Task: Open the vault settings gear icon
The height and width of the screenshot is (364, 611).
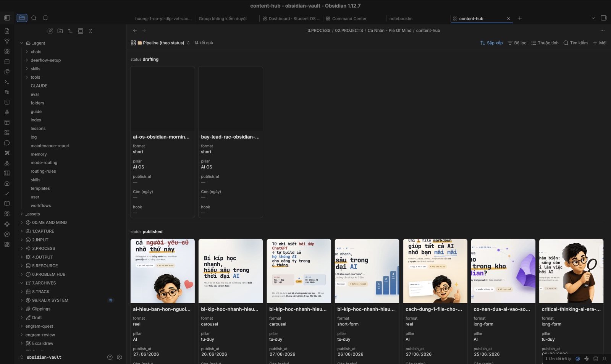Action: [120, 357]
